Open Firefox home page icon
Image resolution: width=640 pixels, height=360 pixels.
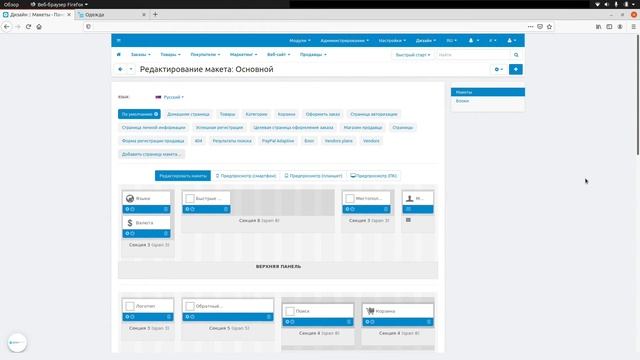tap(39, 27)
